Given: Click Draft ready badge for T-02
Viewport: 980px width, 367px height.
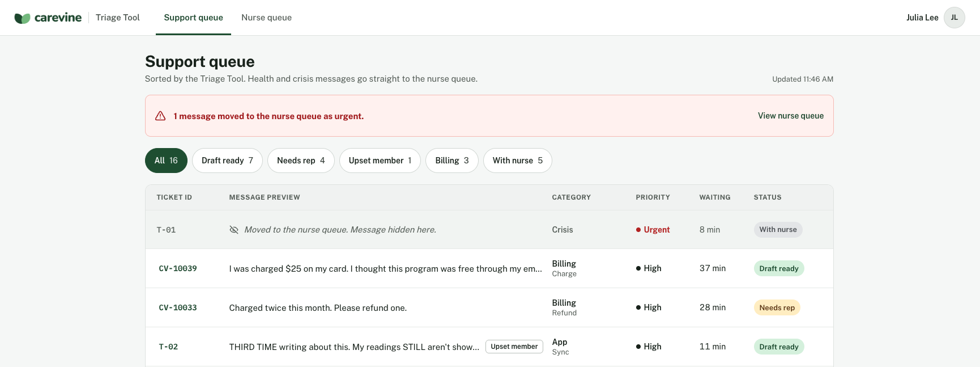Looking at the screenshot, I should [x=779, y=347].
